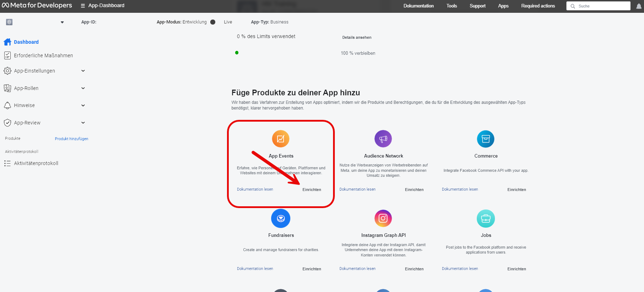Click Einrichten for Jobs
Image resolution: width=644 pixels, height=292 pixels.
517,269
